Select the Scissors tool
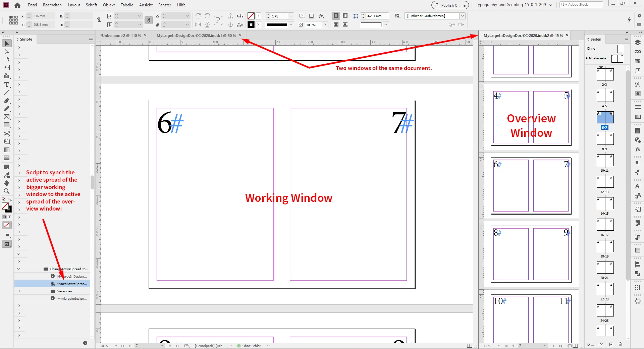This screenshot has width=644, height=349. coord(7,133)
